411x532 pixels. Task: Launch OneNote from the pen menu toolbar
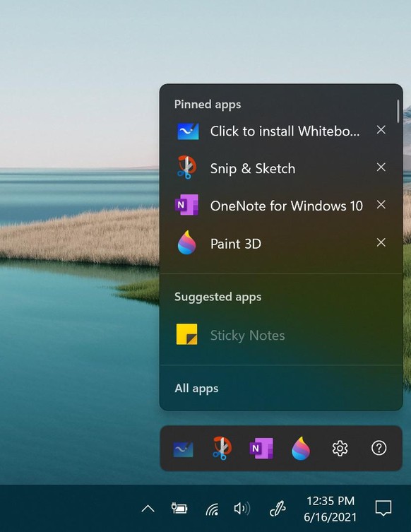tap(261, 448)
